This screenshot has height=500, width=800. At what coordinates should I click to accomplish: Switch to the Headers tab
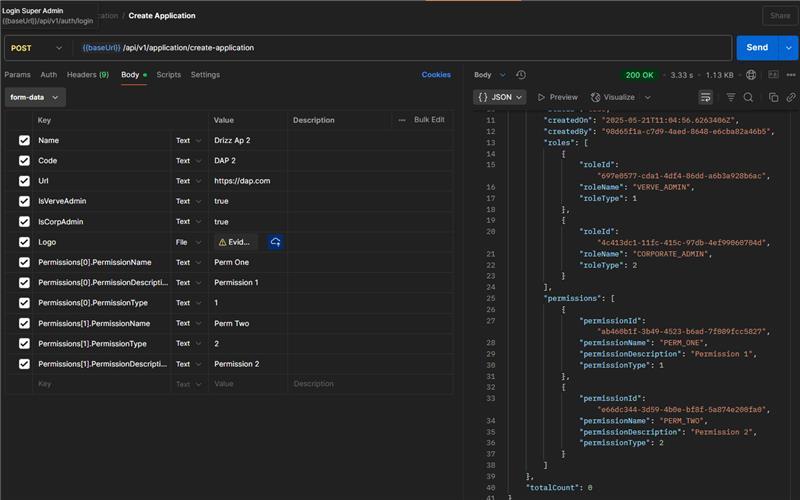tap(87, 75)
